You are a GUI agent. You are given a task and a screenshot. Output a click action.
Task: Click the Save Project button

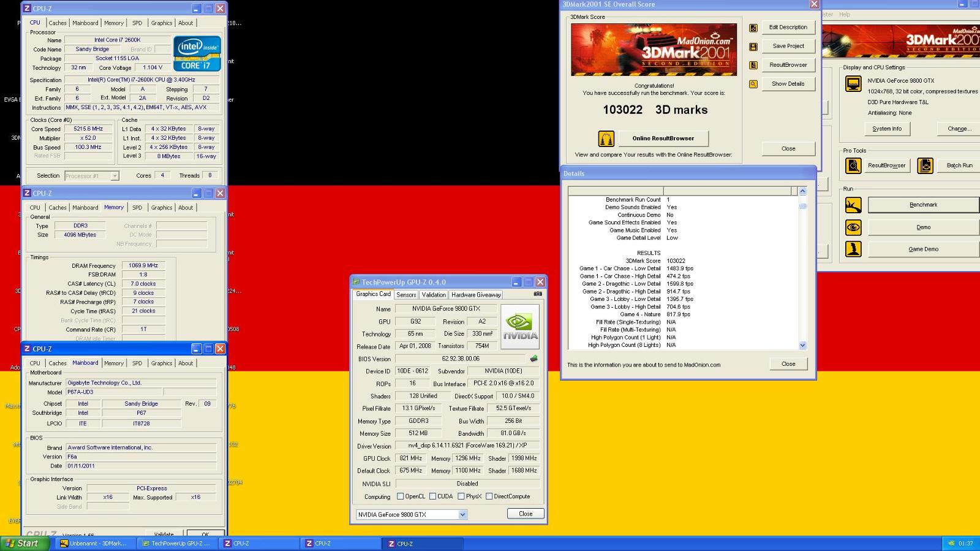[788, 46]
